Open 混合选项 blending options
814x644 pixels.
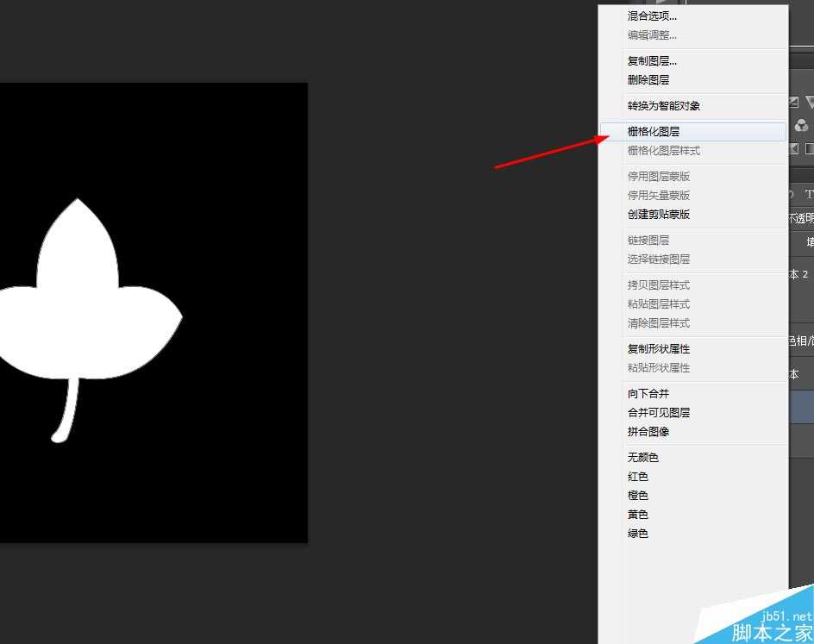[x=652, y=16]
